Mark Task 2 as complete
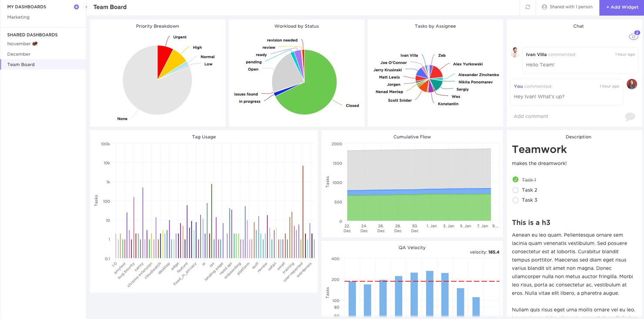644x319 pixels. [x=515, y=190]
